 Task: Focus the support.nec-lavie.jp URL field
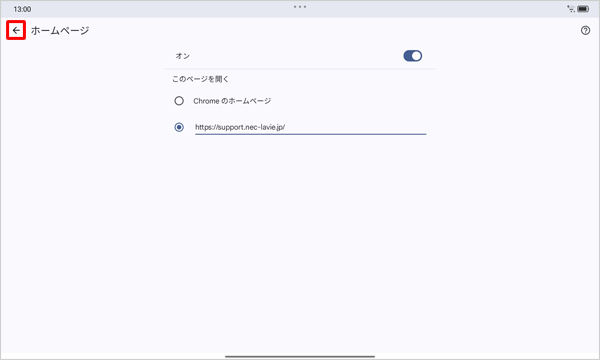(x=310, y=127)
